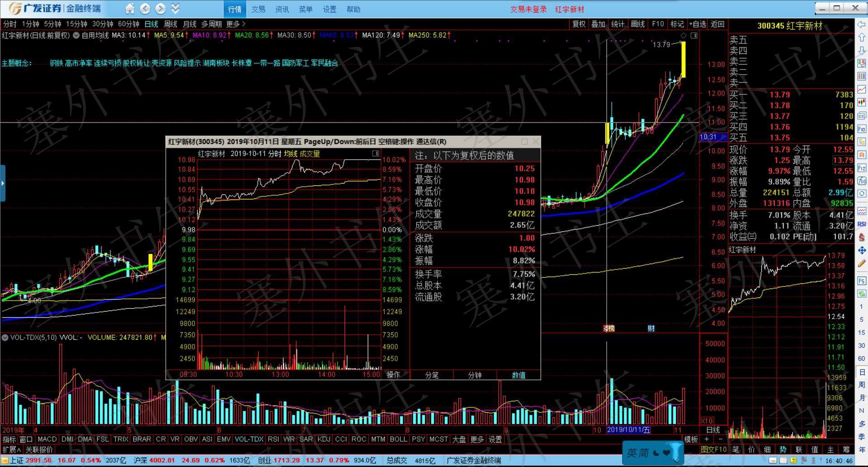The width and height of the screenshot is (868, 467).
Task: Expand VOL-TDX indicator dropdown circle
Action: click(x=5, y=337)
